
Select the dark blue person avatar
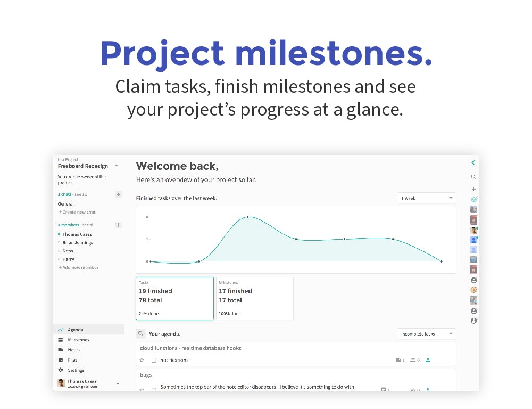(473, 240)
